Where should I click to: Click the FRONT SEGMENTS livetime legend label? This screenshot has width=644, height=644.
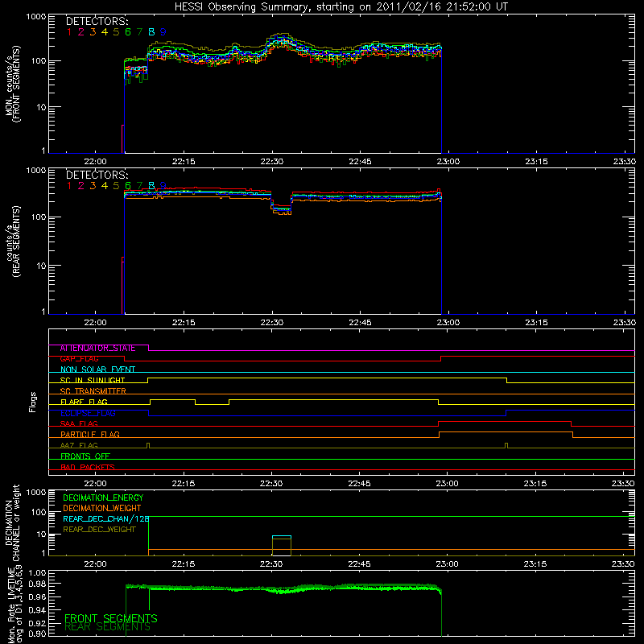coord(111,618)
